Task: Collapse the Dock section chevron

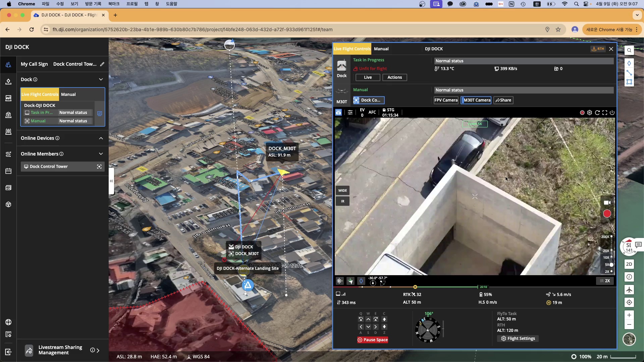Action: (101, 79)
